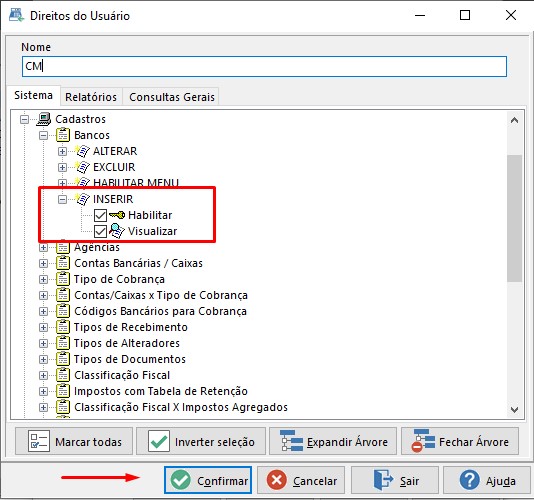
Task: Click the Marcar todas button
Action: coord(74,441)
